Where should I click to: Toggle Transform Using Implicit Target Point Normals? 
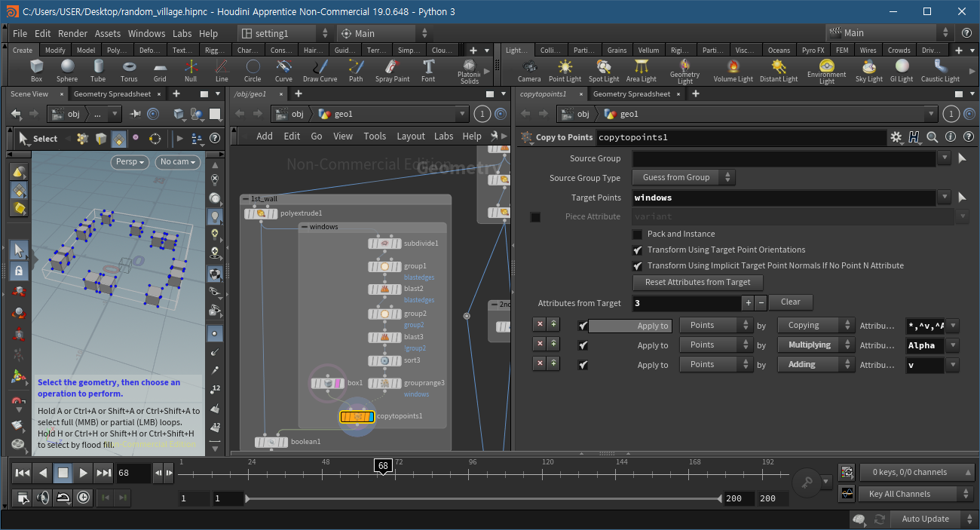638,265
